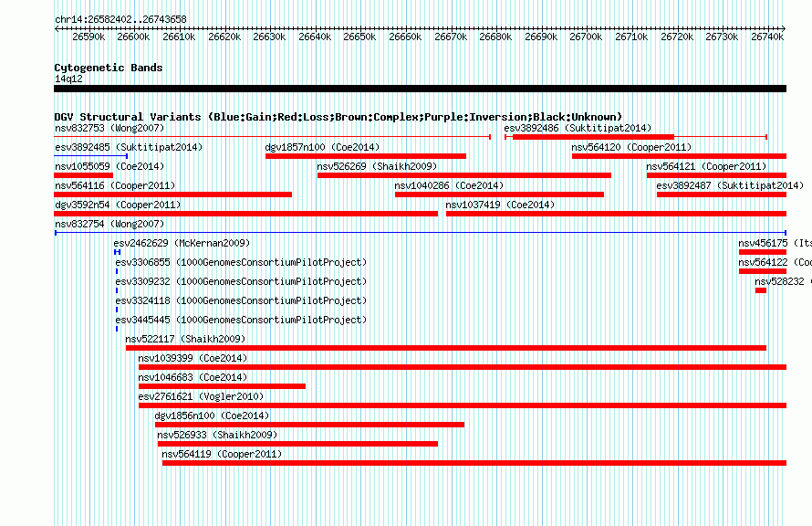Click the esv3445445 1000Genomes label

point(241,320)
